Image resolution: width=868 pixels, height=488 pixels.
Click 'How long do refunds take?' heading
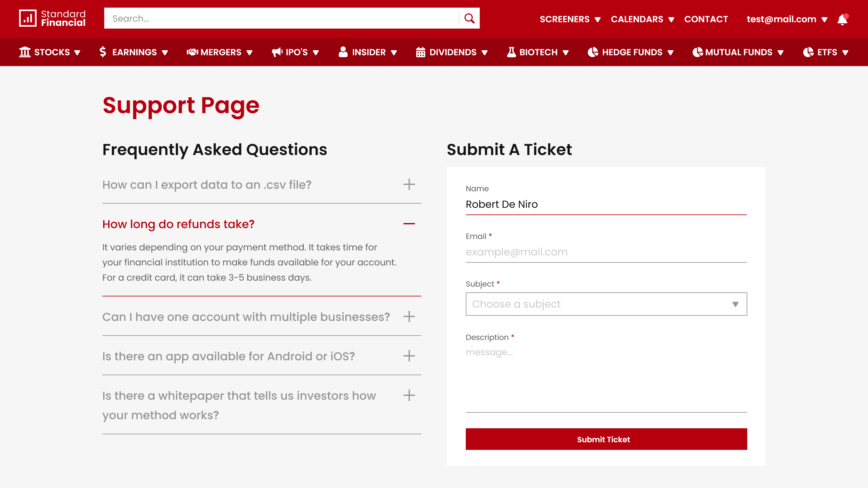coord(178,224)
